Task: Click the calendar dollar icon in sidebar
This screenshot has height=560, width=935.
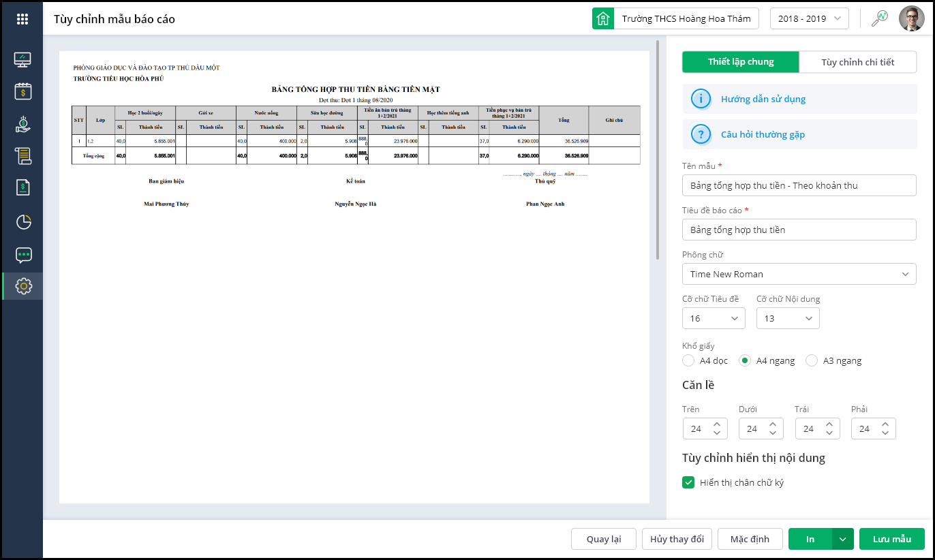Action: [x=23, y=91]
